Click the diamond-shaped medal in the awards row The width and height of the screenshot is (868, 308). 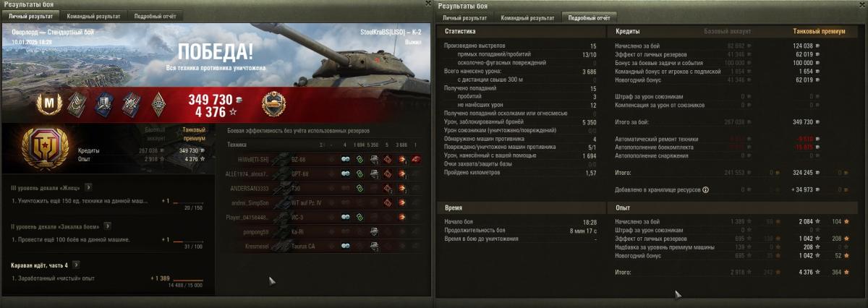[x=158, y=105]
